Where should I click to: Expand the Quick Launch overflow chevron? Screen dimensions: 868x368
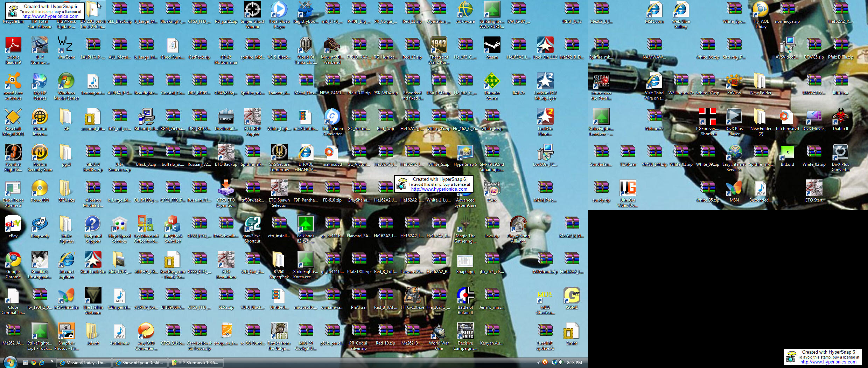click(x=52, y=361)
